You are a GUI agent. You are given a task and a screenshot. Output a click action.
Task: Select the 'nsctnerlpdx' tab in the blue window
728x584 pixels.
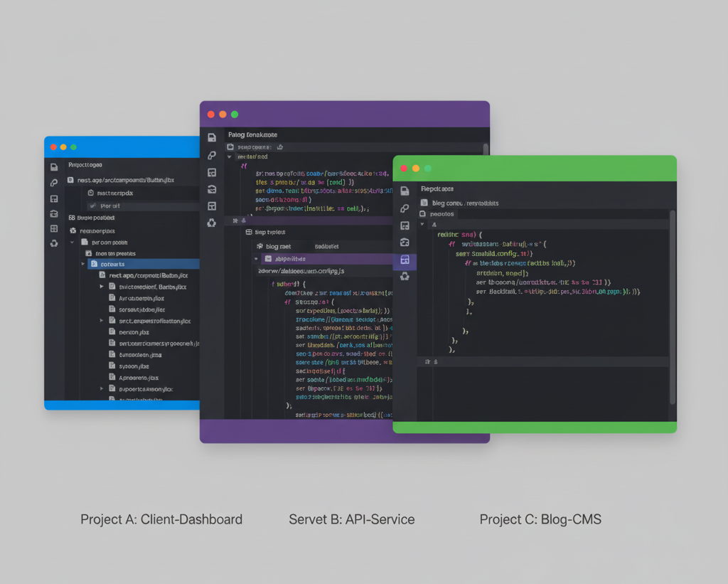tap(110, 193)
